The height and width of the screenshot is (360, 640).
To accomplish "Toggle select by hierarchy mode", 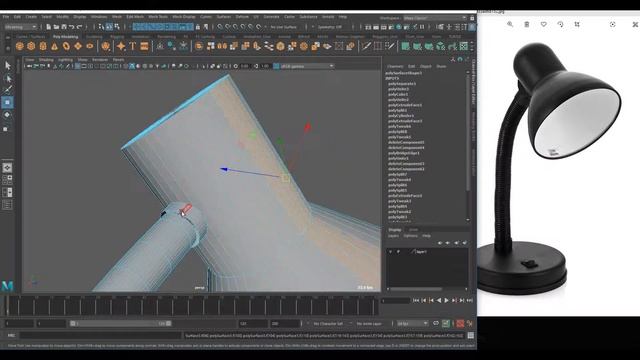I will (101, 27).
